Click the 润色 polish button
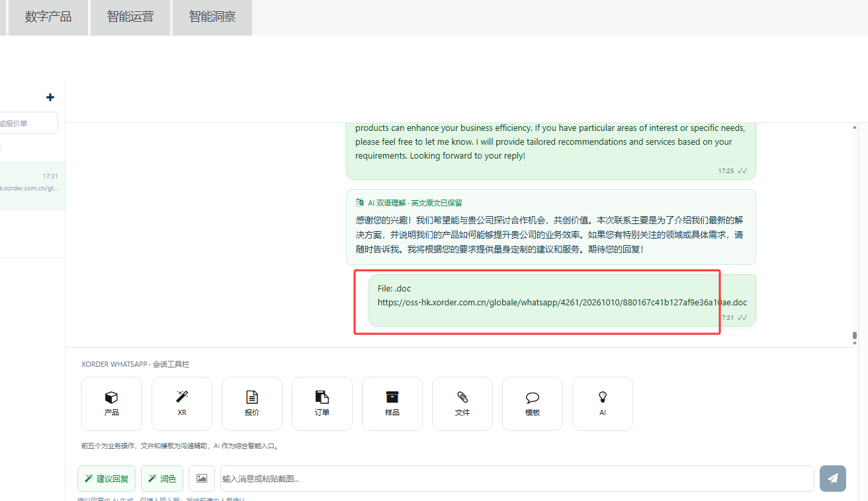 tap(162, 479)
